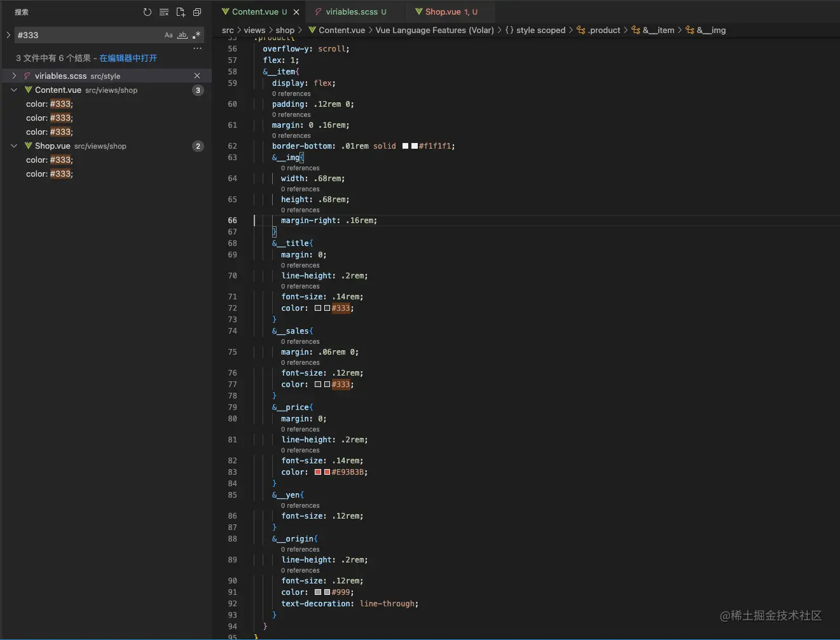
Task: Click the '&__origin{' selector line
Action: tap(295, 539)
